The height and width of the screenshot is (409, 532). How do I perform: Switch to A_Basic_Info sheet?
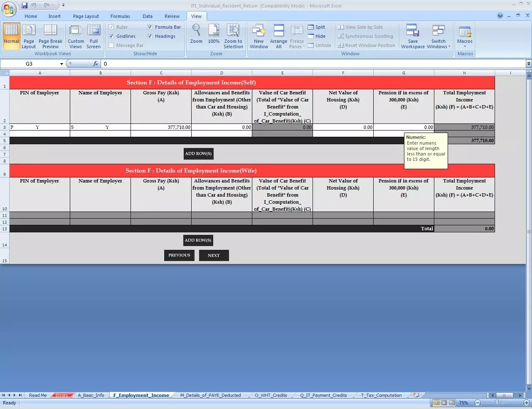pyautogui.click(x=91, y=395)
